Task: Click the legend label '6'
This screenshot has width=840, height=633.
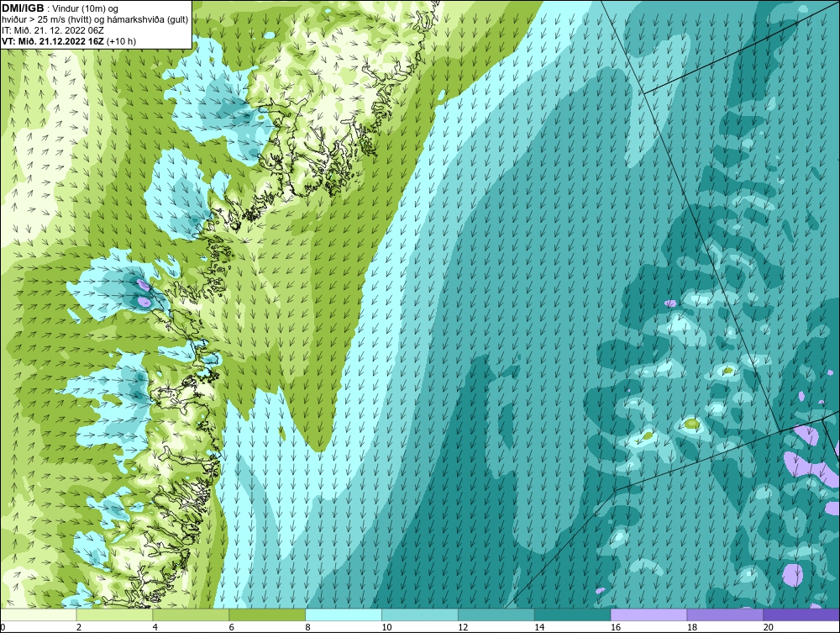Action: [x=232, y=627]
